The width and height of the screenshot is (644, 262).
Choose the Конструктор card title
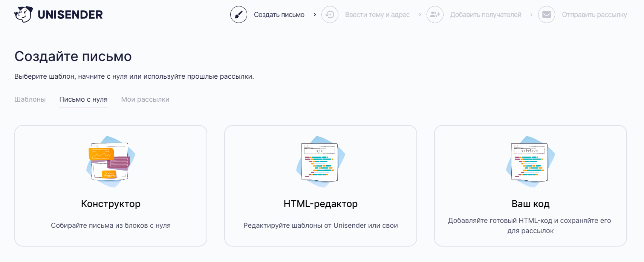pyautogui.click(x=111, y=204)
